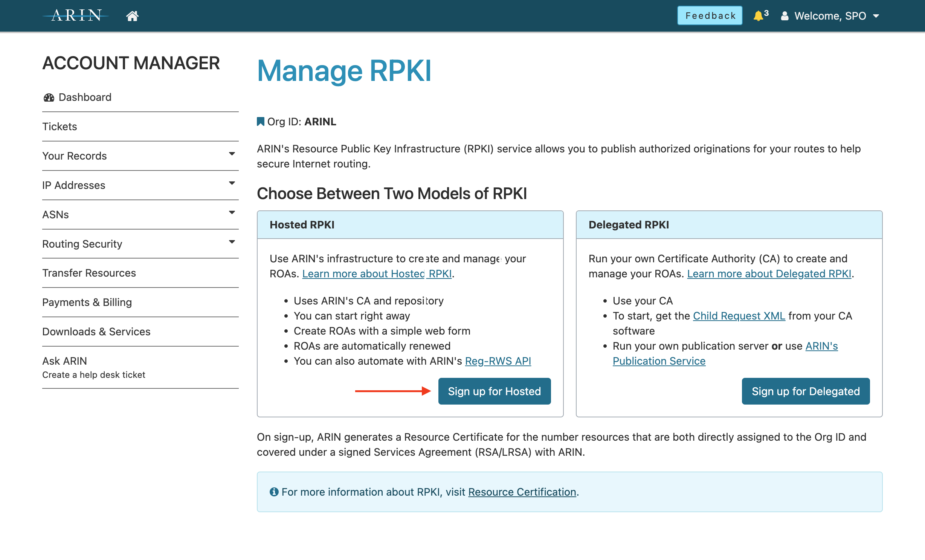Open the Dashboard sidebar item
This screenshot has height=560, width=925.
point(140,97)
